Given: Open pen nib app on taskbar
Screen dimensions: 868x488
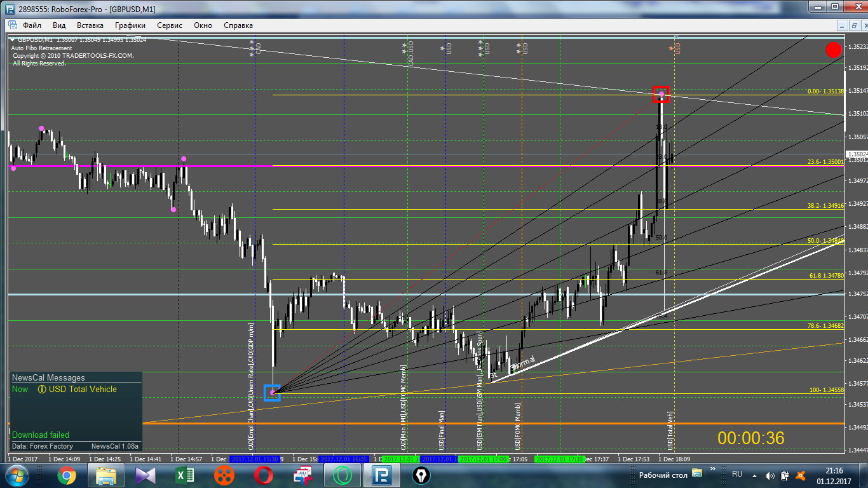Looking at the screenshot, I should pos(421,475).
